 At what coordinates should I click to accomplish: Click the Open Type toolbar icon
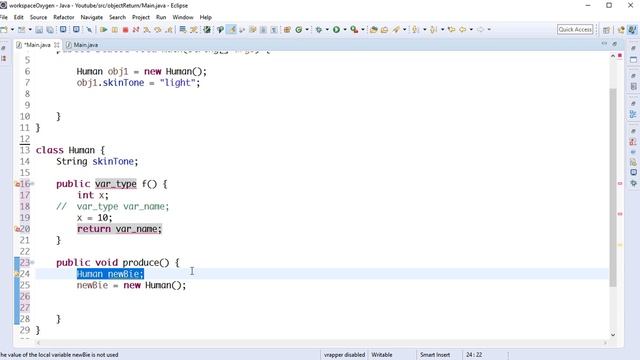coord(373,29)
